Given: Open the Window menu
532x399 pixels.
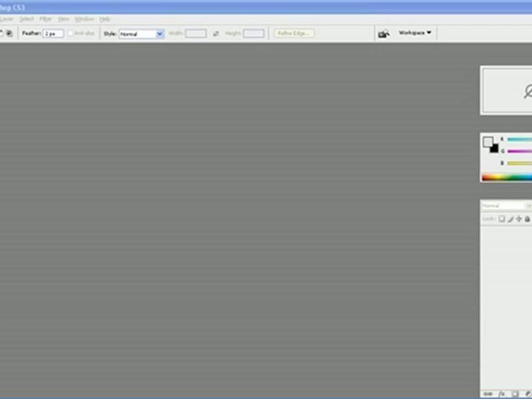Looking at the screenshot, I should point(84,19).
